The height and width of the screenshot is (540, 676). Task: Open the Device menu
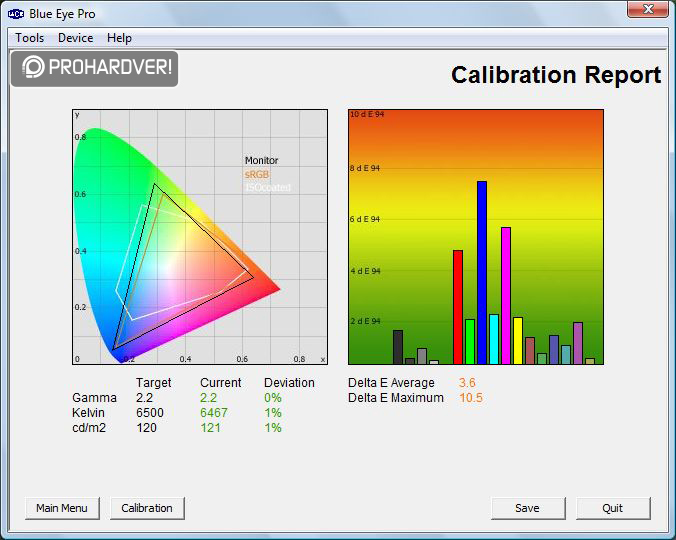tap(75, 38)
